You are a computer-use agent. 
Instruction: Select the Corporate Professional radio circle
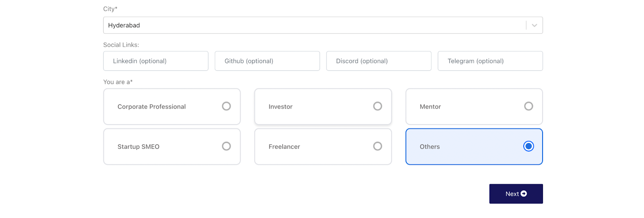point(227,106)
